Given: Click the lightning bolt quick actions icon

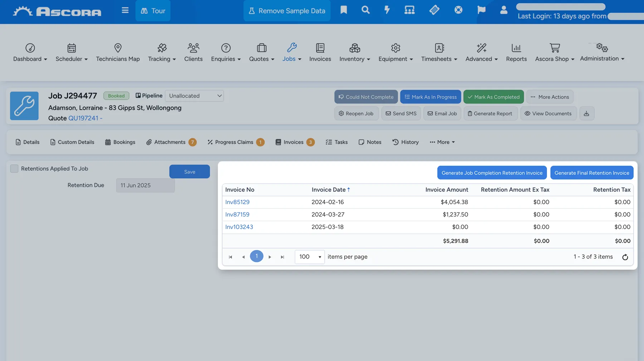Looking at the screenshot, I should tap(387, 10).
